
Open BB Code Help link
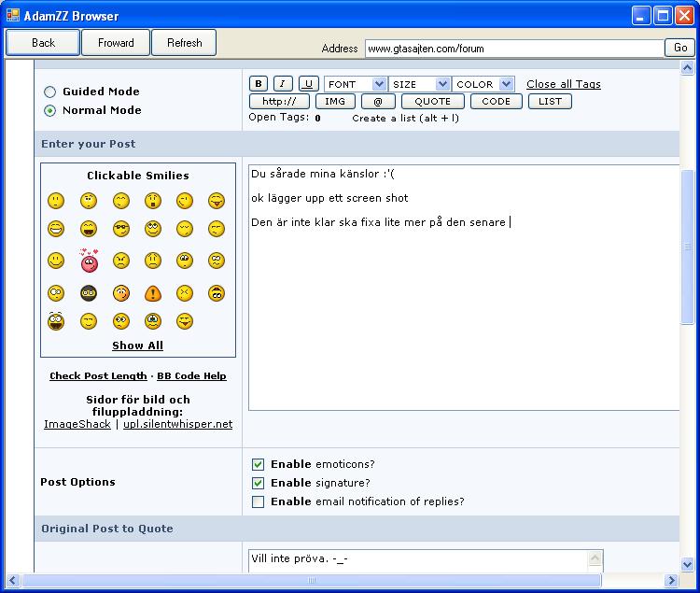[x=191, y=376]
